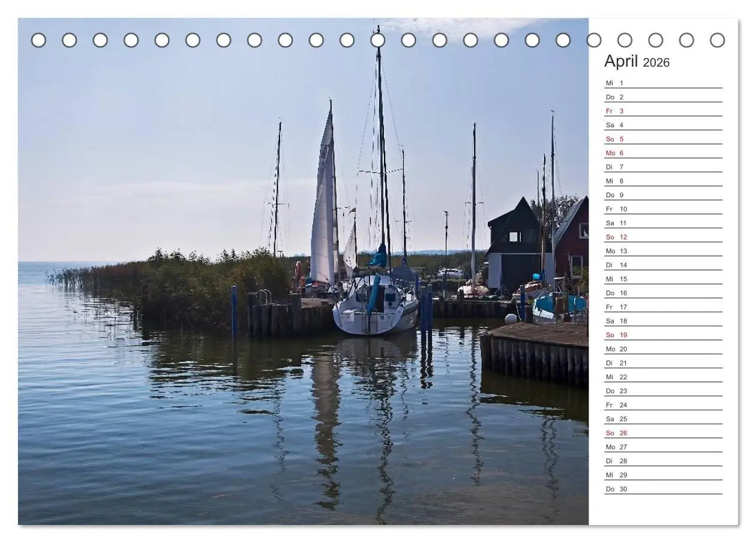Viewport: 756px width, 543px height.
Task: Select the red 'So 26' date row
Action: coord(663,433)
